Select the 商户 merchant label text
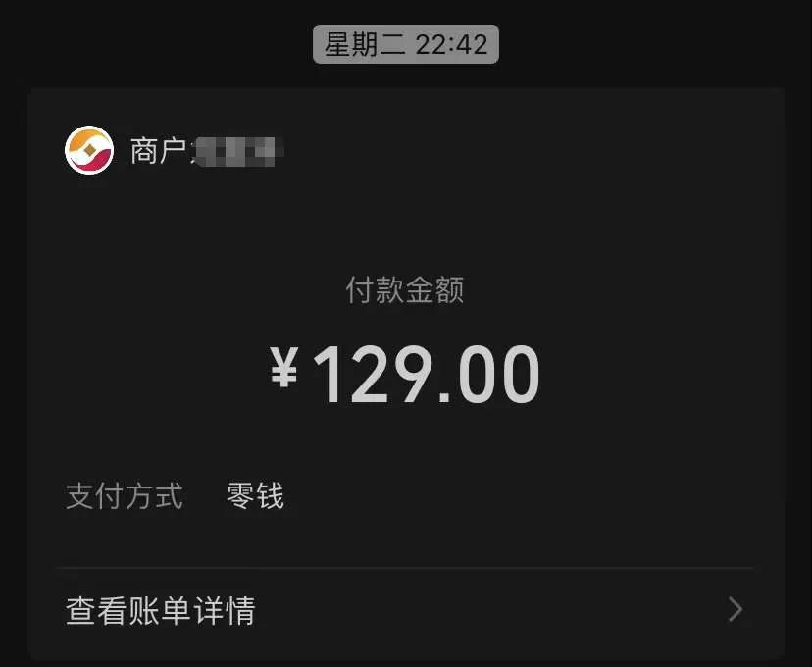812x667 pixels. pyautogui.click(x=158, y=151)
